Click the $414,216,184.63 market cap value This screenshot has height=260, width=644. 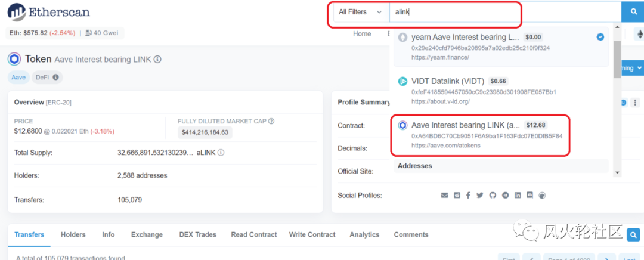pyautogui.click(x=205, y=132)
